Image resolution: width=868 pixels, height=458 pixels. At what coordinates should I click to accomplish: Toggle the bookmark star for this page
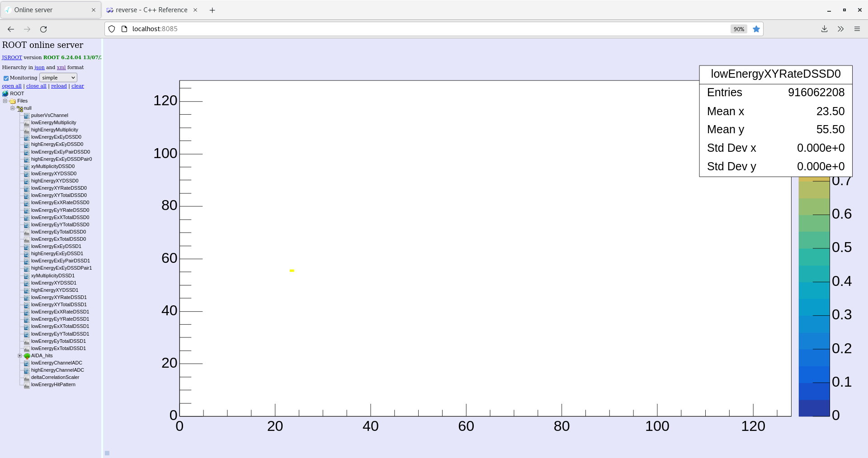pyautogui.click(x=756, y=29)
